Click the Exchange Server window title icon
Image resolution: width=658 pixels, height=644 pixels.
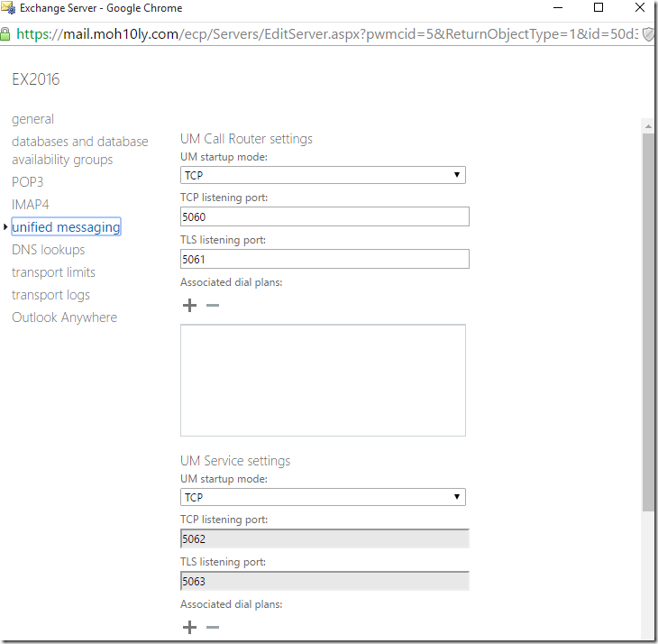(x=8, y=7)
